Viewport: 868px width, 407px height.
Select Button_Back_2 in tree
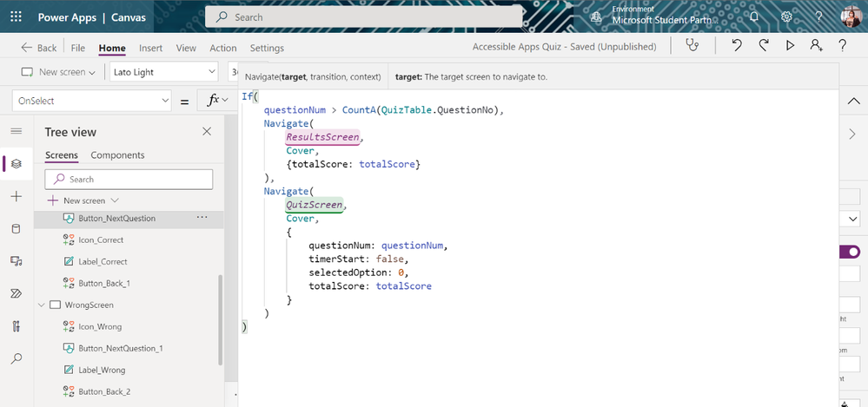104,391
